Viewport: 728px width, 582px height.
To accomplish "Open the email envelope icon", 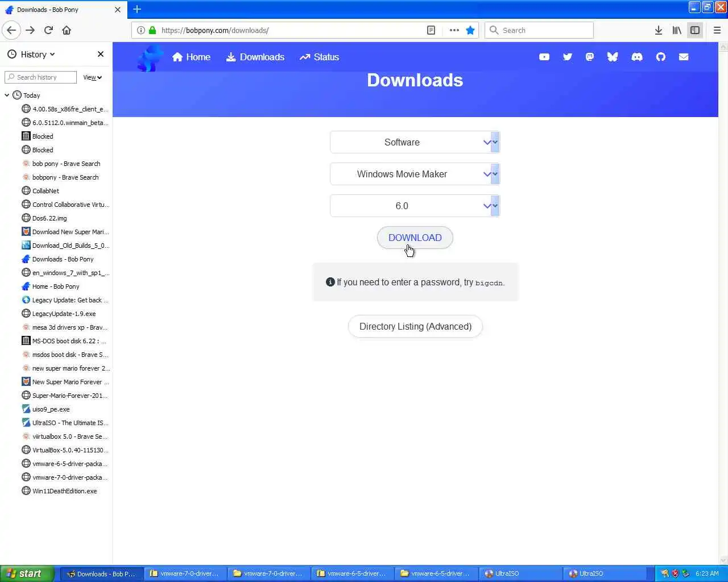I will click(684, 57).
